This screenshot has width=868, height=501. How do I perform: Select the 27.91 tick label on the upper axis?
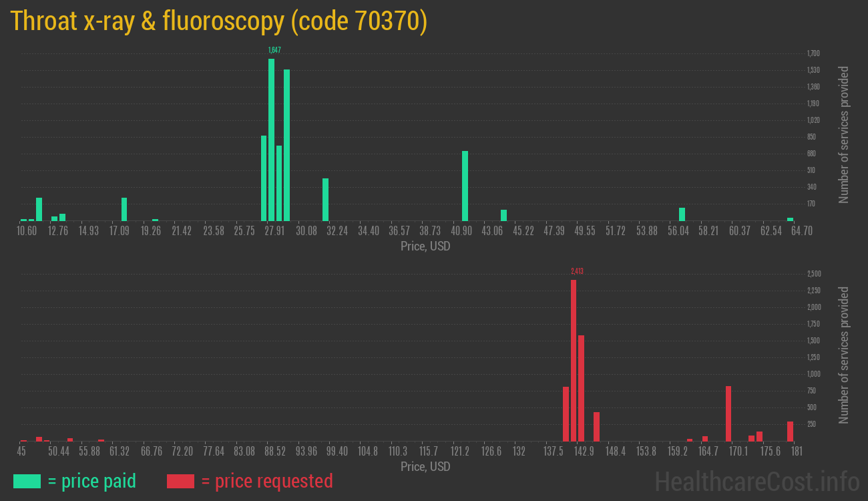pyautogui.click(x=274, y=231)
